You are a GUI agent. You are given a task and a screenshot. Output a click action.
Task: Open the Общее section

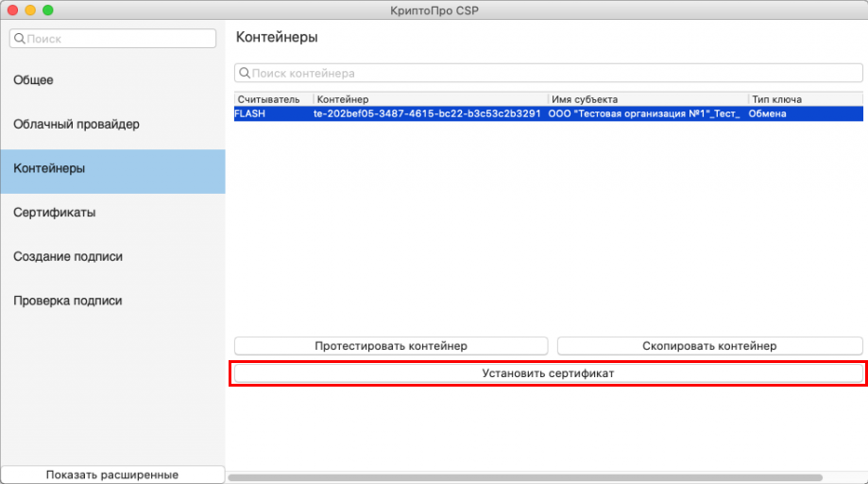click(33, 80)
